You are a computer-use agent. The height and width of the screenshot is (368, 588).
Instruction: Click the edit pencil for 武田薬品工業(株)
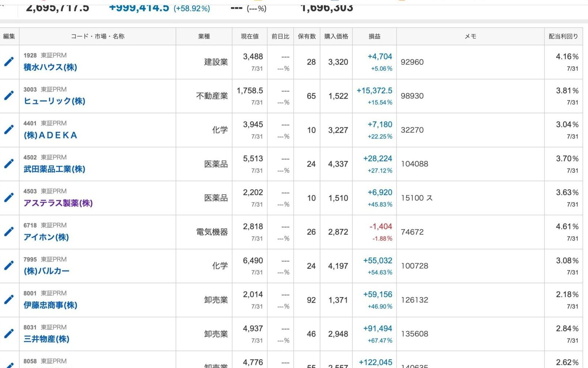click(x=9, y=164)
